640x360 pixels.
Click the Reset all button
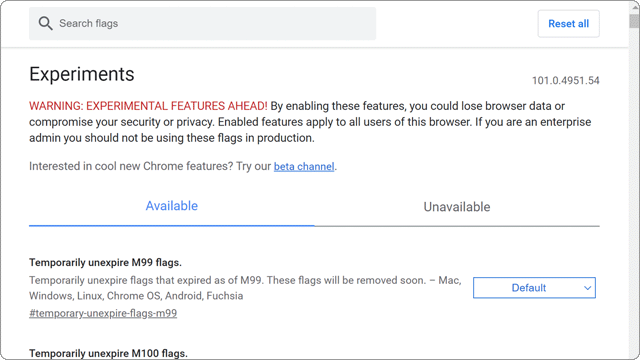click(568, 24)
